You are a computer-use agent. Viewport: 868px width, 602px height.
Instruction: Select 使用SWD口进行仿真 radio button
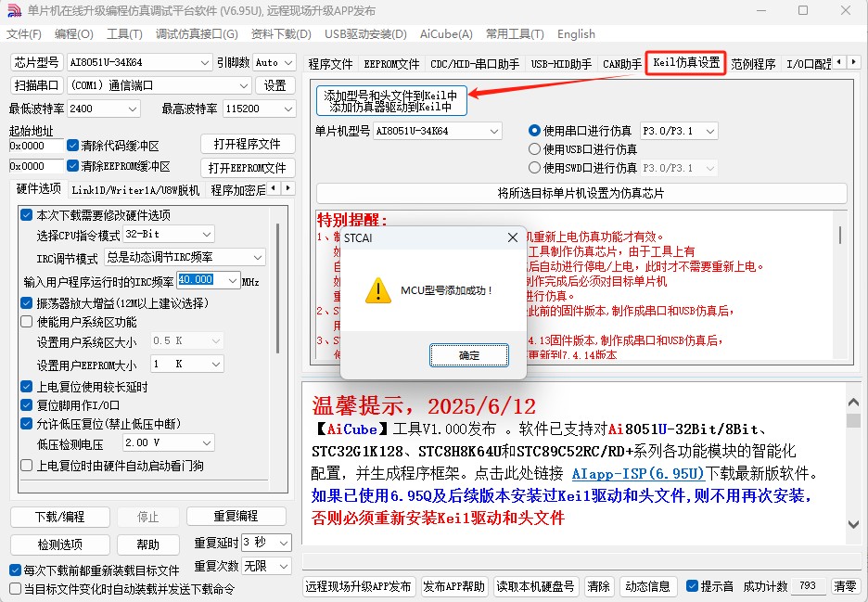[x=534, y=167]
